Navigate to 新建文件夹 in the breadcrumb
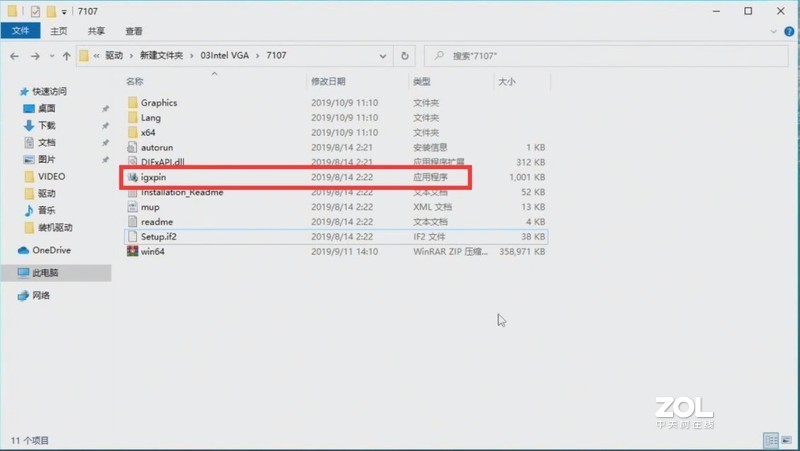Image resolution: width=800 pixels, height=451 pixels. pyautogui.click(x=161, y=55)
